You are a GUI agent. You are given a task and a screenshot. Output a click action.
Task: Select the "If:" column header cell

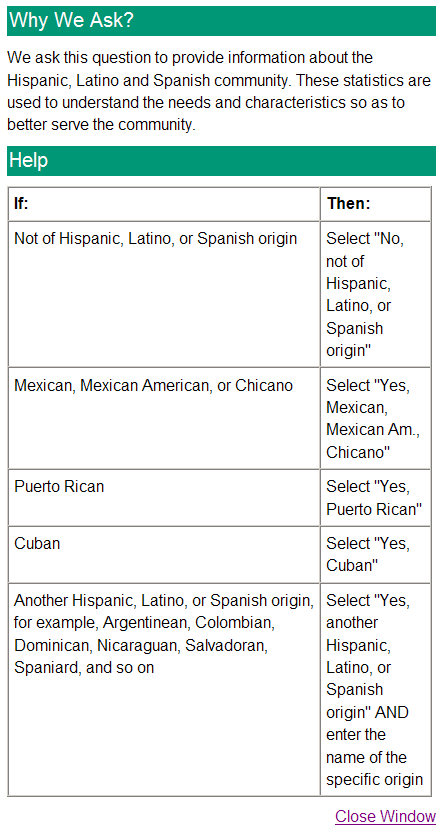tap(164, 204)
